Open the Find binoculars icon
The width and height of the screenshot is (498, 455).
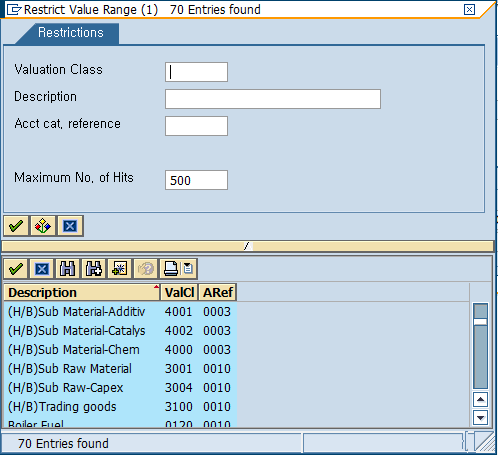click(x=68, y=269)
